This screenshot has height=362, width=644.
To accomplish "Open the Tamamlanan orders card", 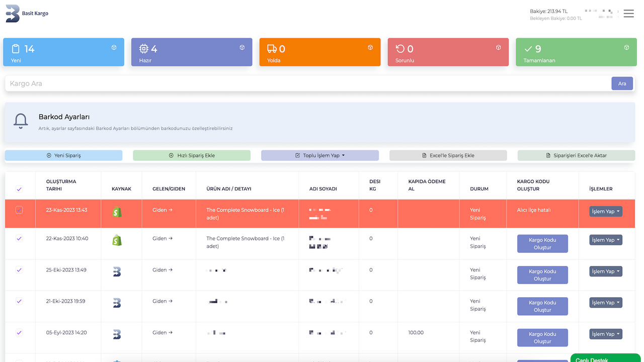I will click(x=576, y=52).
